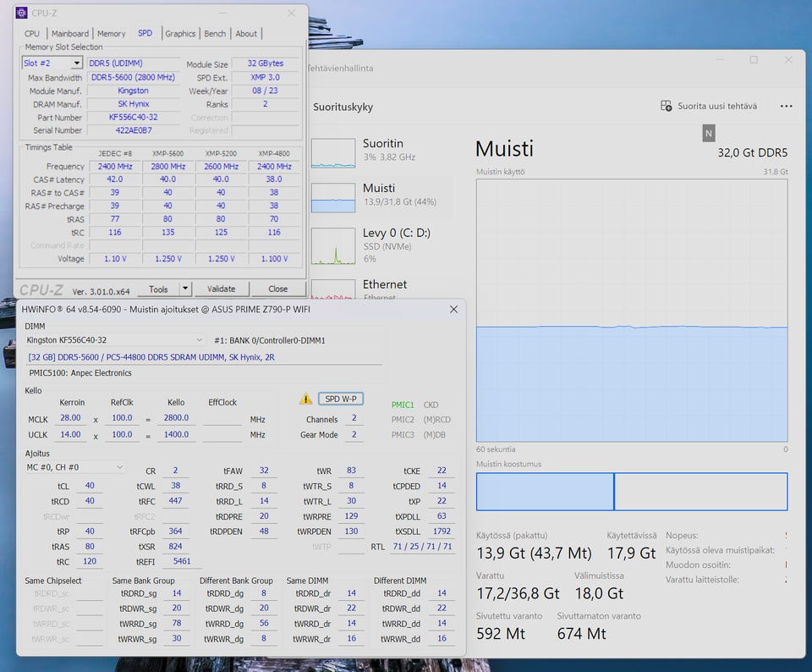This screenshot has width=812, height=672.
Task: Click the 17,2/36,8 Gt Varattu value
Action: [x=518, y=593]
